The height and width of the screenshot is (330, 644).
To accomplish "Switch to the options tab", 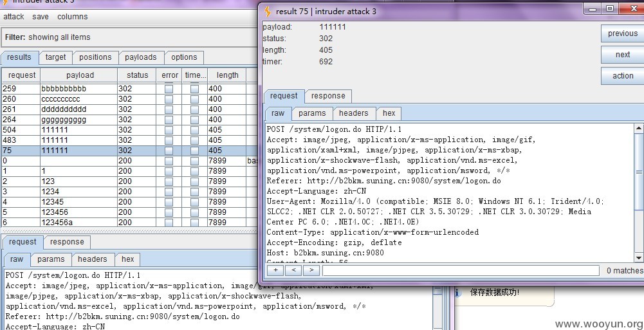I will tap(184, 57).
